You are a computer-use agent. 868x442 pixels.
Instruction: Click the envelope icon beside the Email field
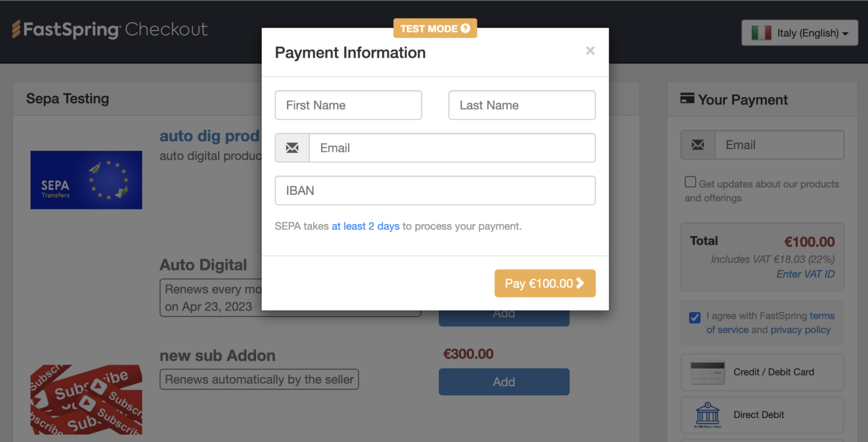[x=292, y=147]
